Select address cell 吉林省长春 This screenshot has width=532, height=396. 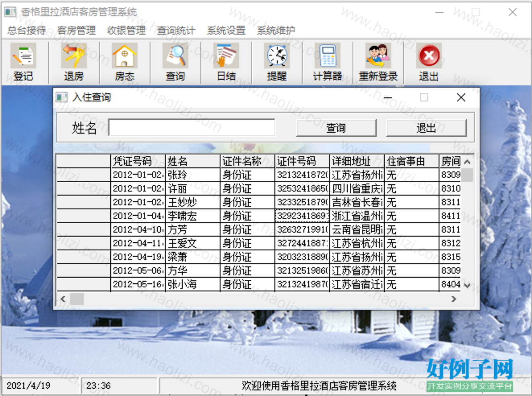coord(357,202)
